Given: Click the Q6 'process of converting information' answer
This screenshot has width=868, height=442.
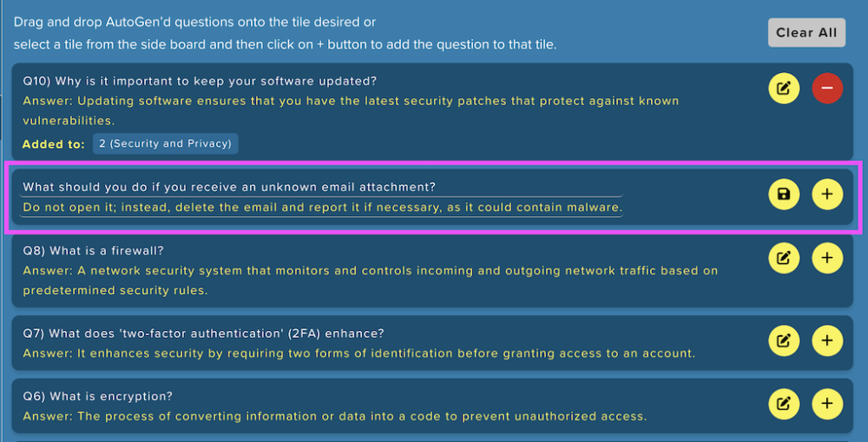Looking at the screenshot, I should tap(334, 416).
